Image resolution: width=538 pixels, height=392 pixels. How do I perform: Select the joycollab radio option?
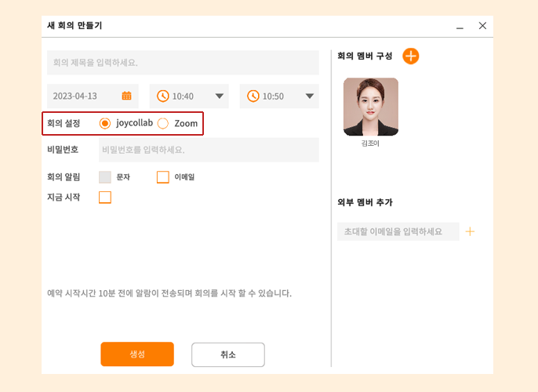(104, 123)
